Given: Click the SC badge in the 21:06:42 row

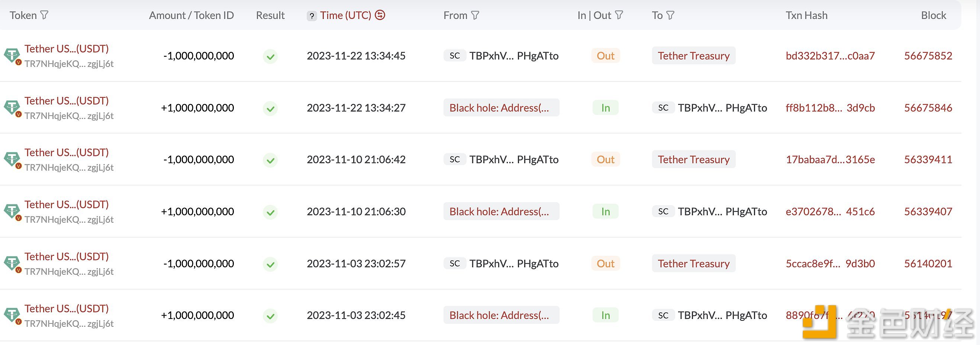Looking at the screenshot, I should [455, 159].
